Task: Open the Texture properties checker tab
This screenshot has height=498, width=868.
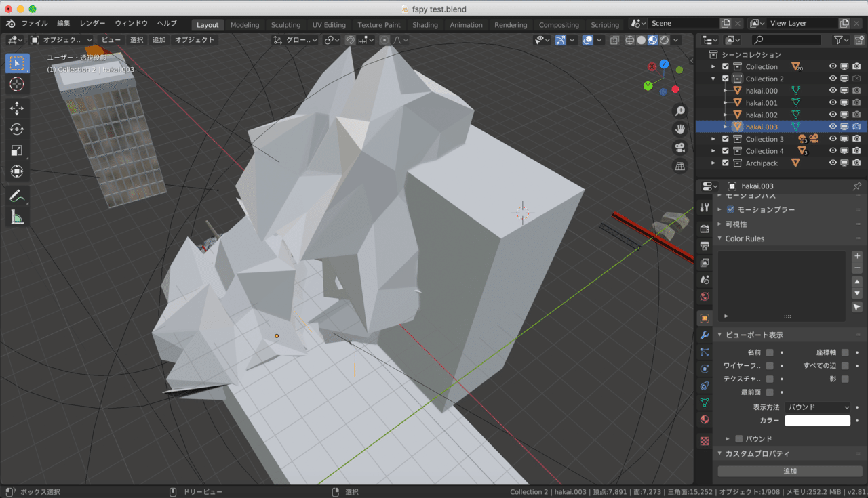Action: point(705,440)
